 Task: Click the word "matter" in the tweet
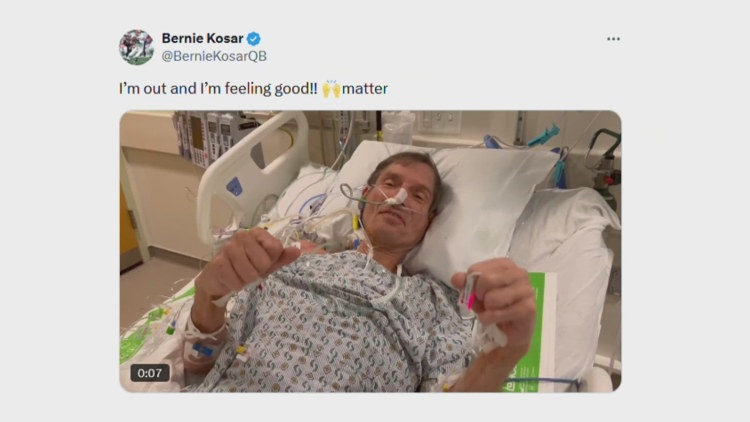click(367, 89)
